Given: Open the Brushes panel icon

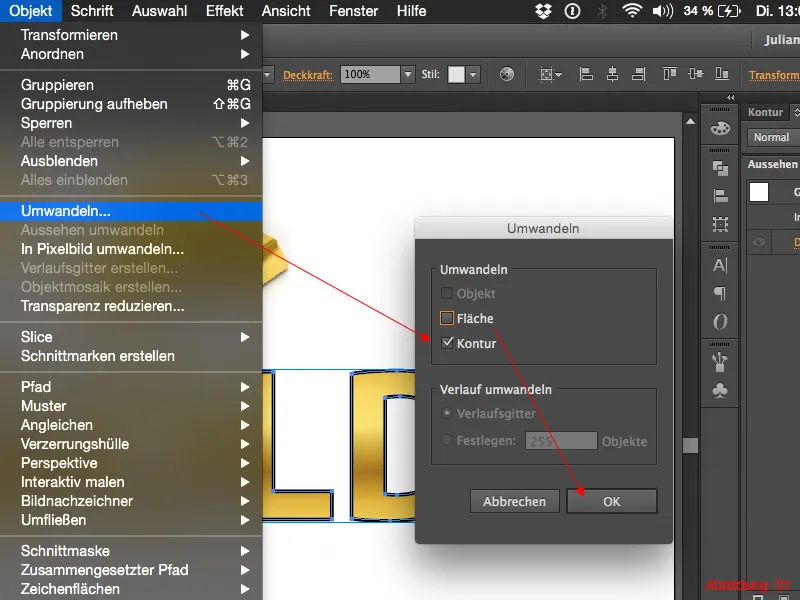Looking at the screenshot, I should (720, 362).
